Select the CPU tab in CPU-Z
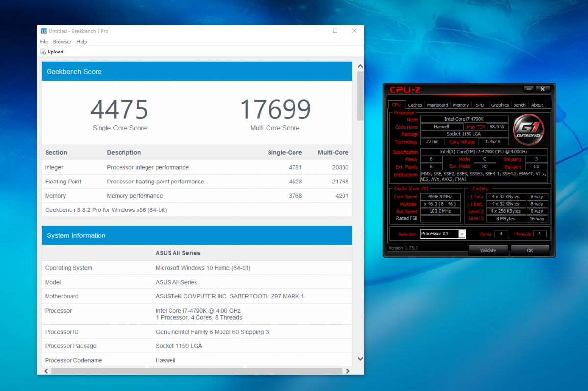 [x=396, y=104]
